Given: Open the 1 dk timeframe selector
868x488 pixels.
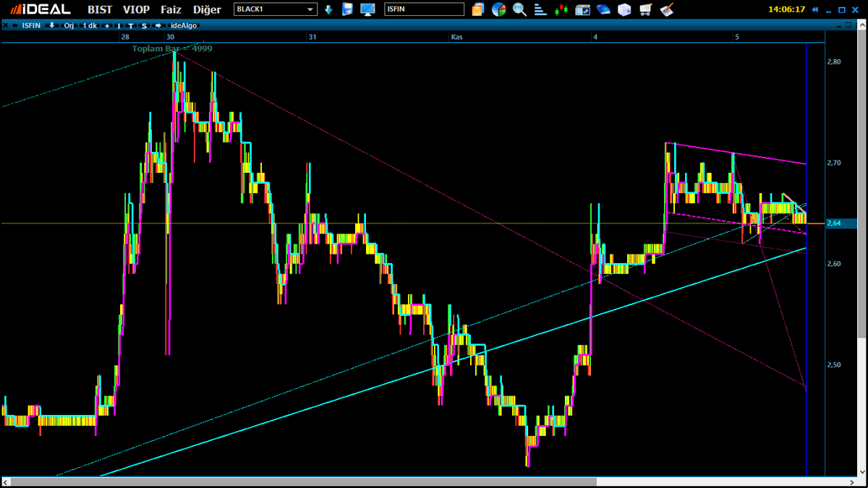Looking at the screenshot, I should coord(90,25).
